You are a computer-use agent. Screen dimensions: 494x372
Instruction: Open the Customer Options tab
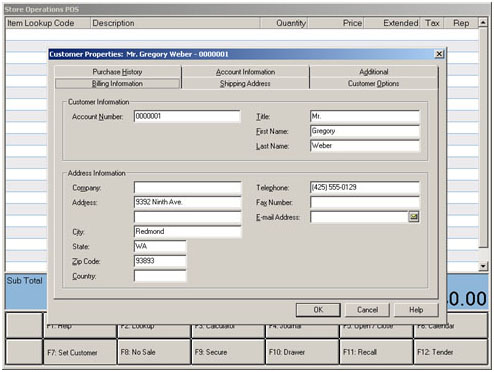[x=374, y=83]
